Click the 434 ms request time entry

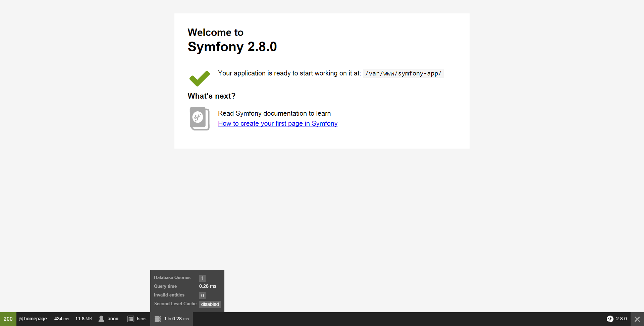click(62, 319)
